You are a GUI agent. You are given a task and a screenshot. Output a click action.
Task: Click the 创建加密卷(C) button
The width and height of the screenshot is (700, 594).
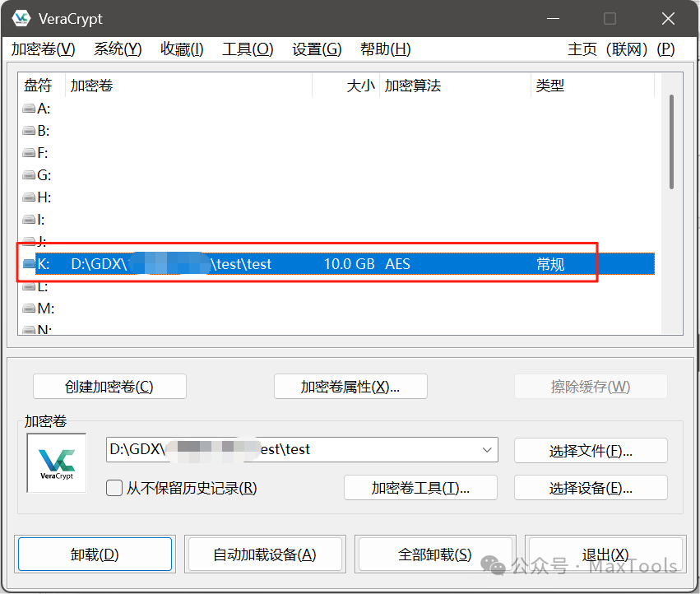coord(109,387)
